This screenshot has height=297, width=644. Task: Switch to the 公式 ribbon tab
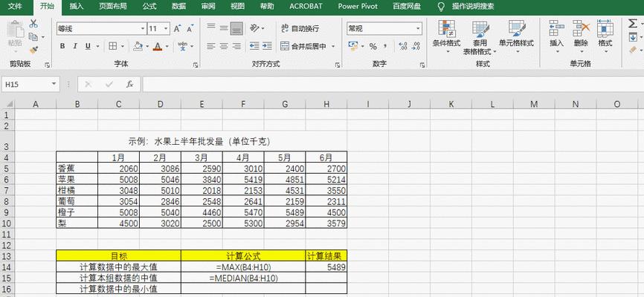(x=149, y=6)
